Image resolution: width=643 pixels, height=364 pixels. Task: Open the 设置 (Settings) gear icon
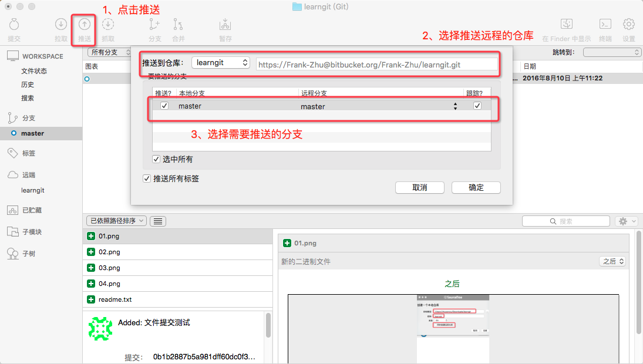[x=629, y=24]
